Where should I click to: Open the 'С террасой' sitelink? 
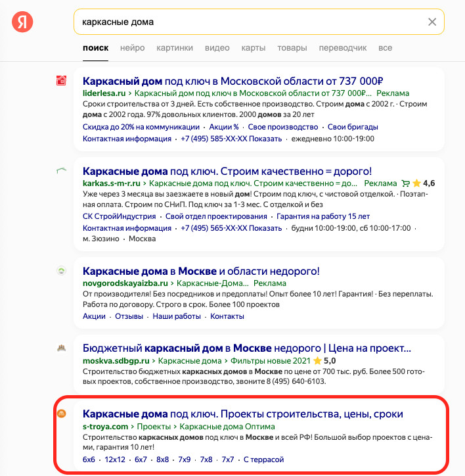(262, 460)
